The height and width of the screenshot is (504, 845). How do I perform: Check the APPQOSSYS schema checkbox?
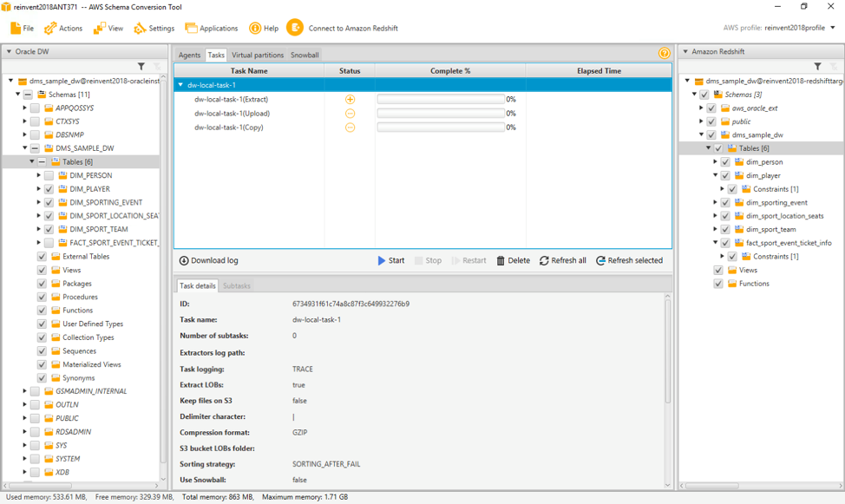pyautogui.click(x=35, y=108)
